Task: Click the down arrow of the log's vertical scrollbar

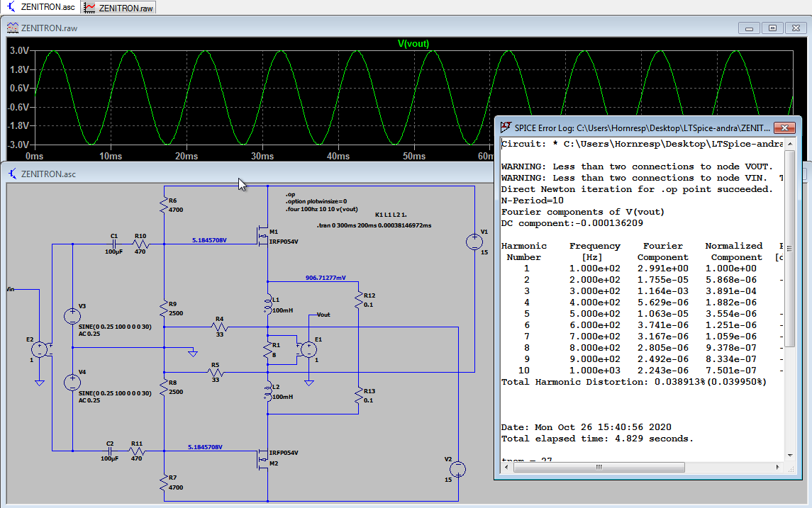Action: (790, 456)
